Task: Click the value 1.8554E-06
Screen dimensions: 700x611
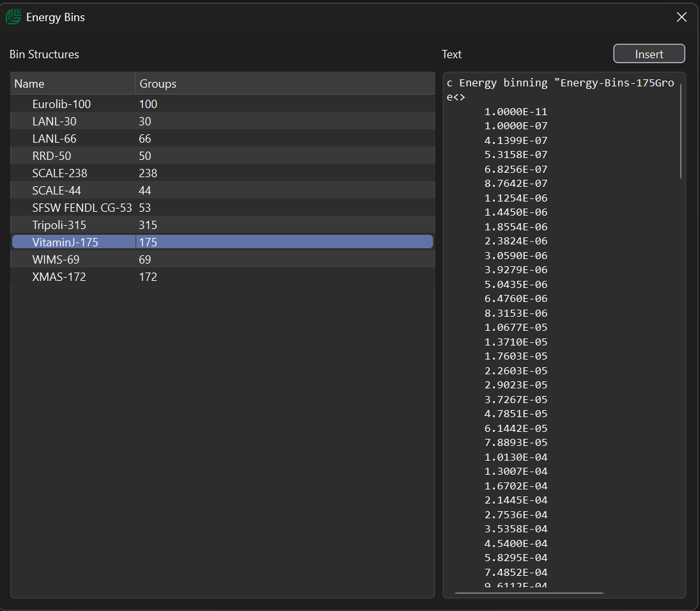Action: point(516,227)
